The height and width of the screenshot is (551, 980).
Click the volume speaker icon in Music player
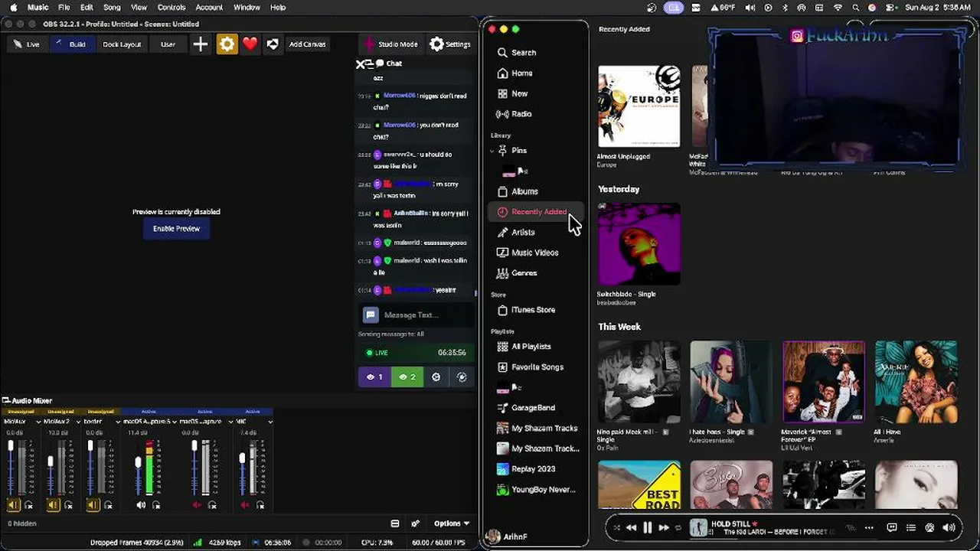(x=949, y=527)
